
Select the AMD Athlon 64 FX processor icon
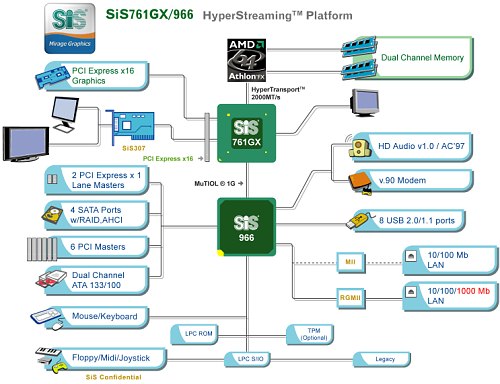(247, 60)
